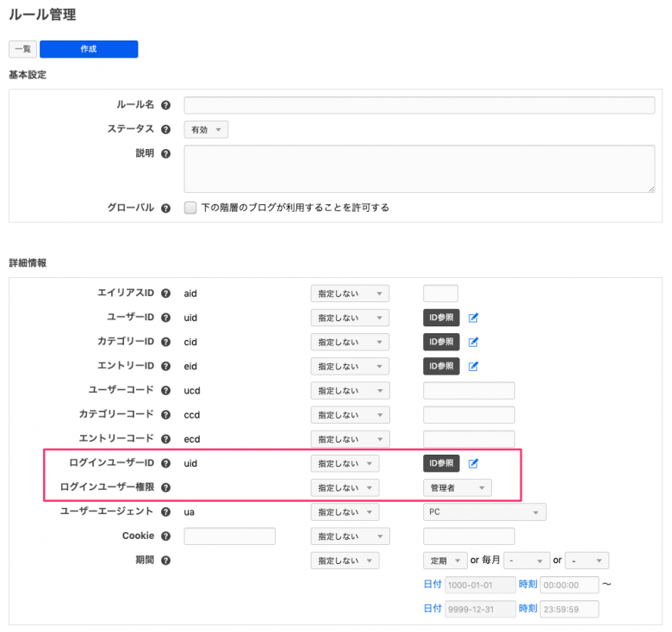Open the 管理者 permission dropdown
Viewport: 672px width, 632px height.
[x=457, y=488]
